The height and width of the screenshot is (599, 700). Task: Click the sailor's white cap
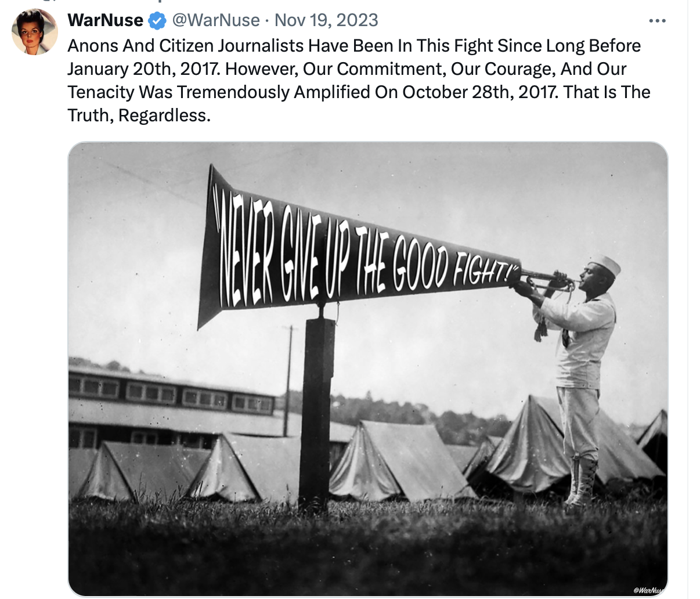[605, 264]
